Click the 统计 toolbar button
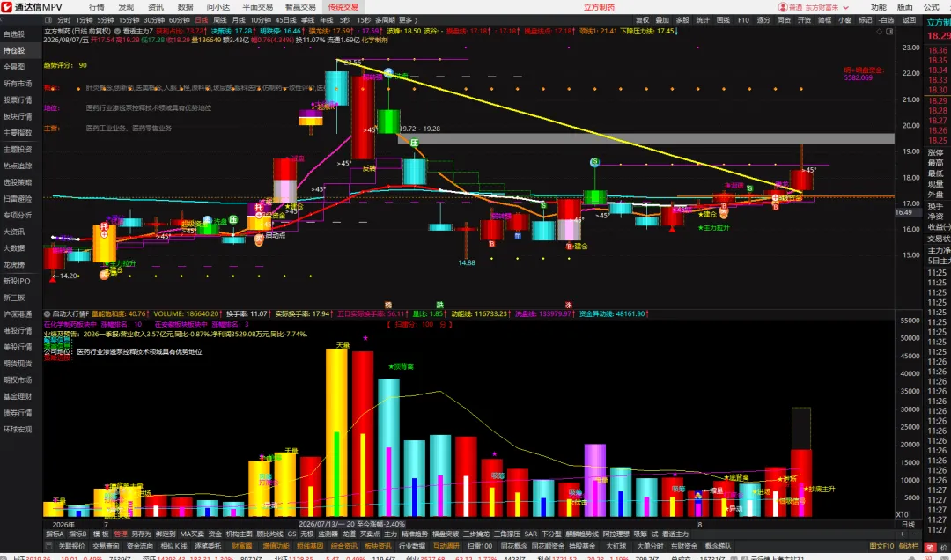 703,20
